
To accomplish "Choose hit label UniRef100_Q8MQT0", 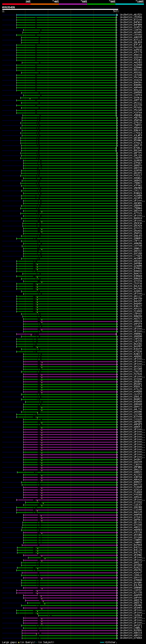I will pyautogui.click(x=131, y=165).
